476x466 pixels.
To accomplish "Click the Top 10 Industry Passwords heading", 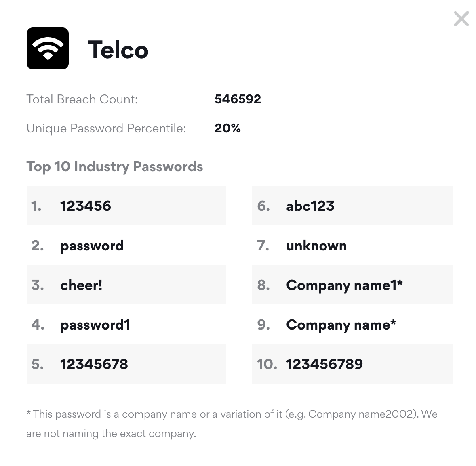I will coord(115,166).
